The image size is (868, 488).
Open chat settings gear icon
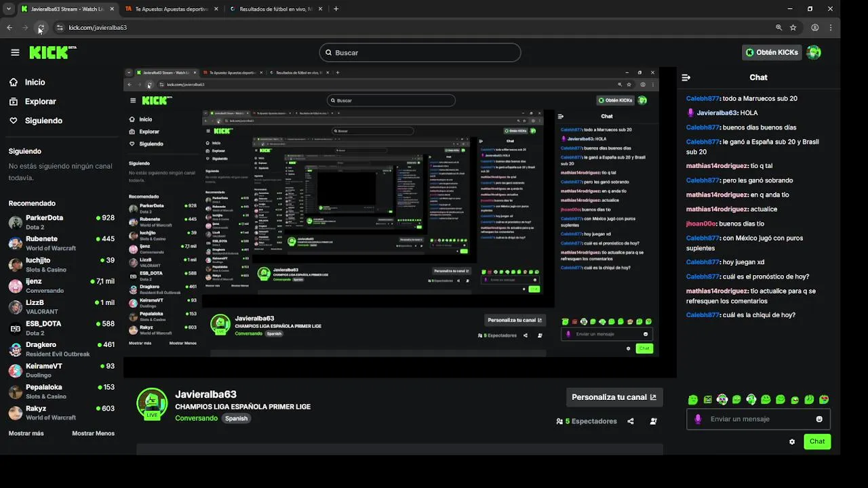tap(791, 441)
